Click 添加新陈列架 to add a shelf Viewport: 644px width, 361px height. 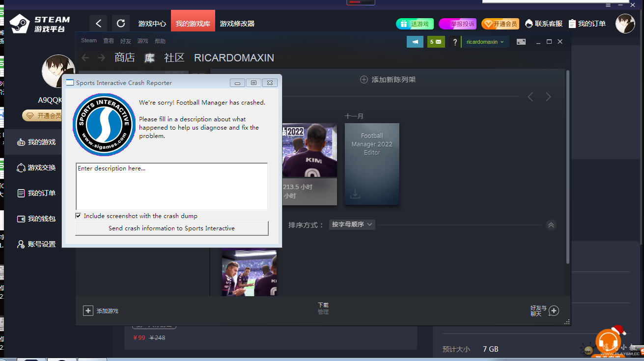tap(388, 80)
